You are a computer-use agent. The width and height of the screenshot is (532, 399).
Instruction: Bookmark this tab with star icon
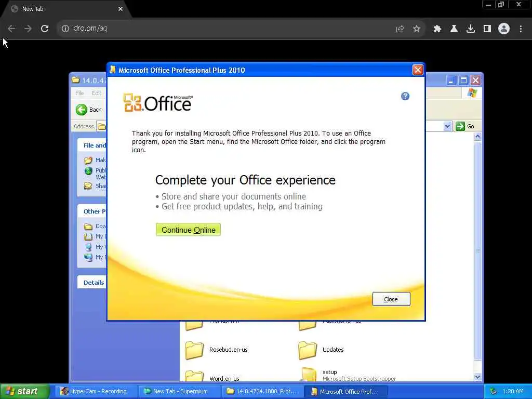tap(417, 29)
